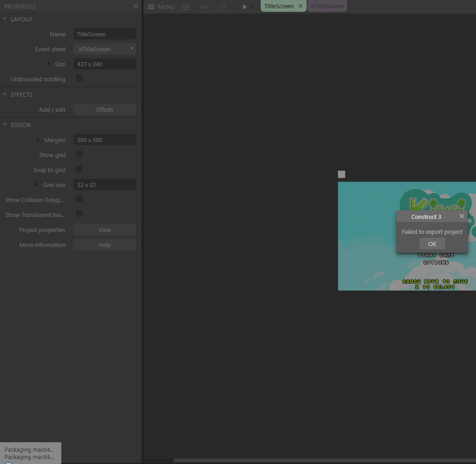Preview the project with the play icon

pos(244,7)
